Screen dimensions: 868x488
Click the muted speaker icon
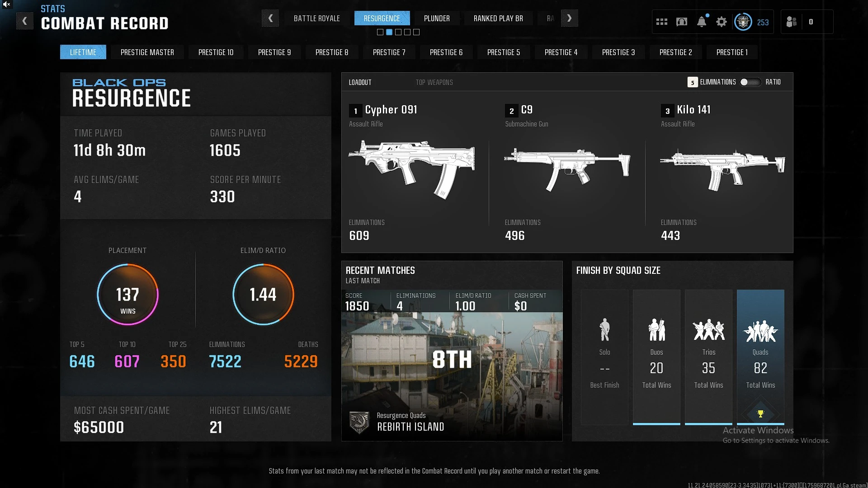coord(6,5)
